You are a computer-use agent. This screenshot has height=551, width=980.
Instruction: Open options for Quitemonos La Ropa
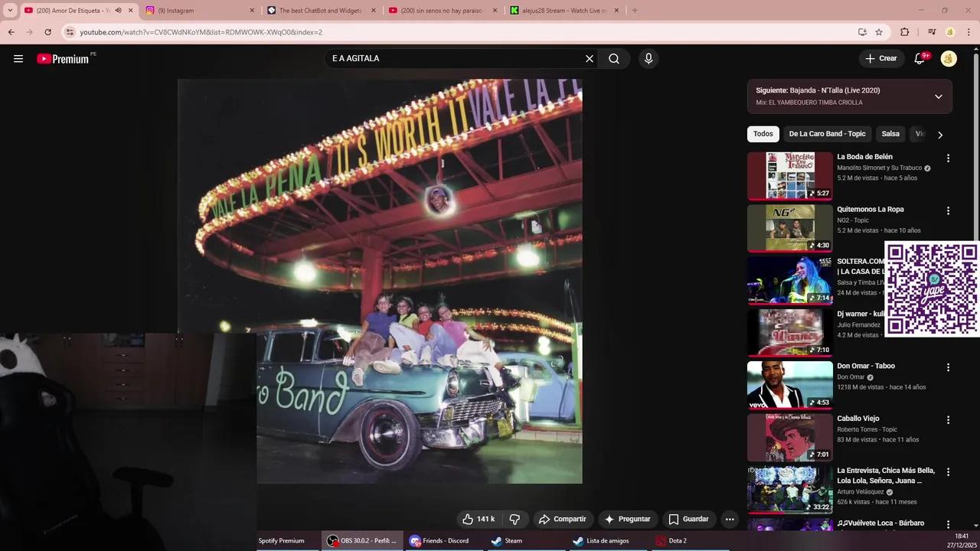click(x=948, y=210)
